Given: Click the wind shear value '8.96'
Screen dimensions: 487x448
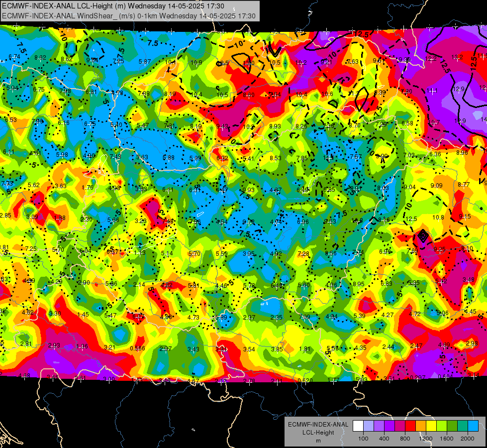Looking at the screenshot, I should pyautogui.click(x=462, y=153).
